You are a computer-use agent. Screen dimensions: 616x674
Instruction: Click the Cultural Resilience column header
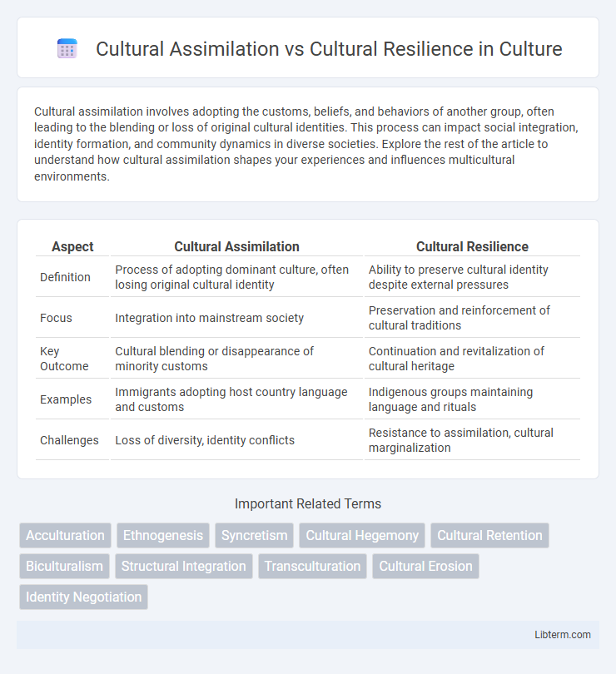[x=472, y=247]
